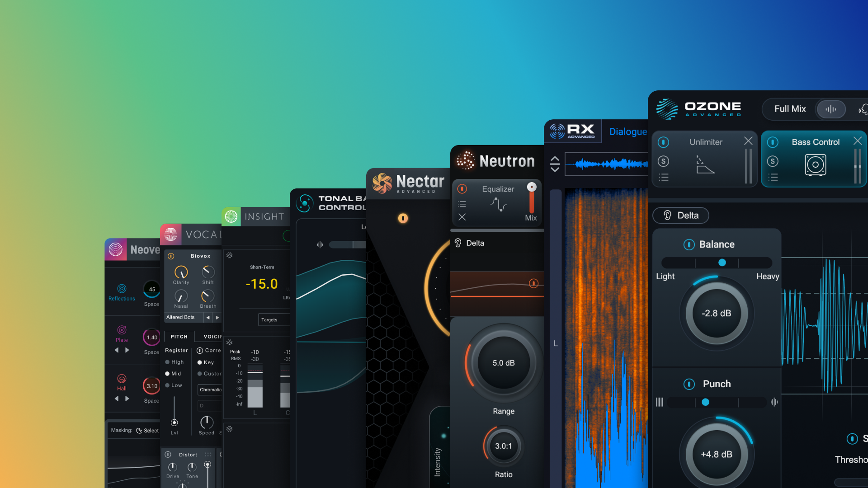This screenshot has height=488, width=868.
Task: Click the Hall next arrow in Neoverb
Action: pos(127,399)
